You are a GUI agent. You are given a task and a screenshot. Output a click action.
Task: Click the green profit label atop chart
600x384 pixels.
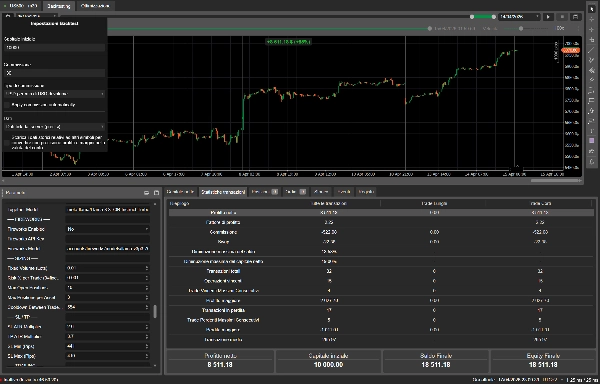[288, 42]
